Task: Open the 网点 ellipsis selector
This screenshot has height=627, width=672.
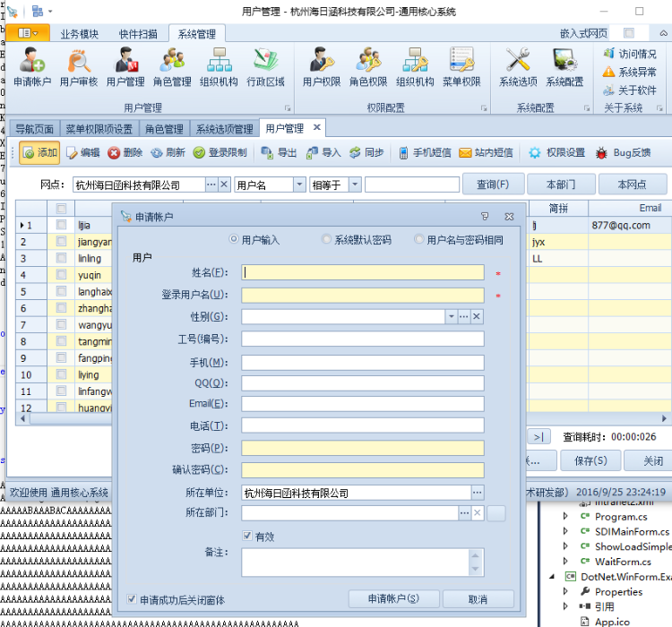Action: coord(211,185)
